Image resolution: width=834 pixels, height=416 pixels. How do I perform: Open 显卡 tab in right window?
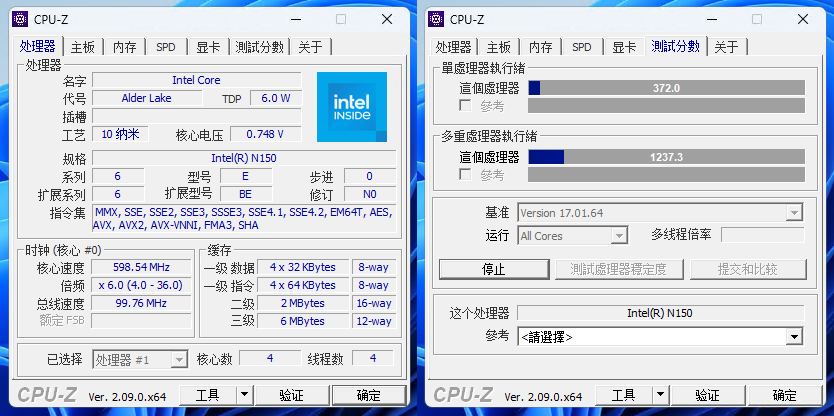[624, 47]
